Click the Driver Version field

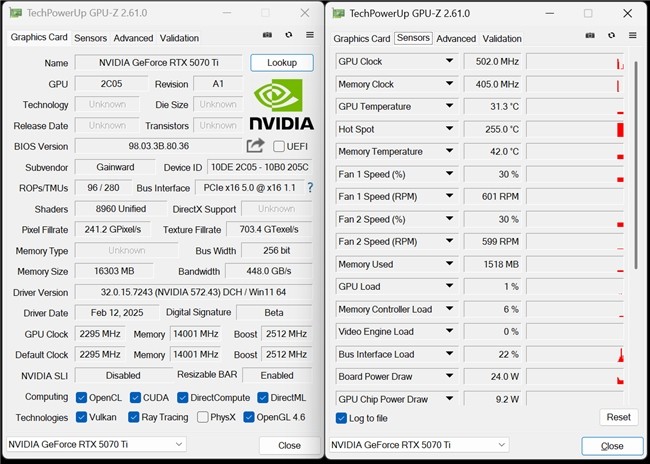(193, 292)
